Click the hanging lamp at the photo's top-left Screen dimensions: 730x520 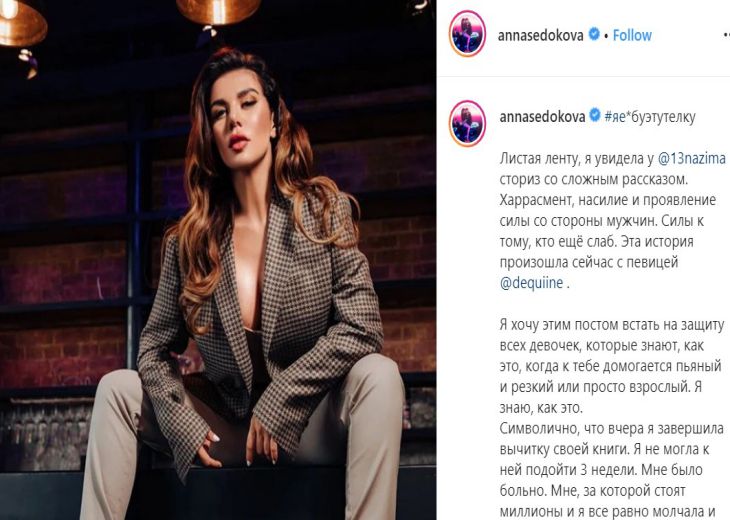coord(21,23)
